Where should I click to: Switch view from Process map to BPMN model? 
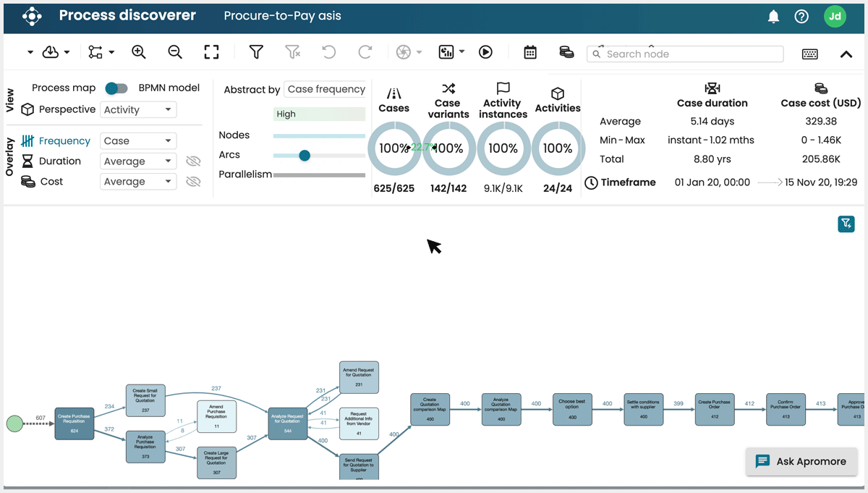pyautogui.click(x=116, y=88)
